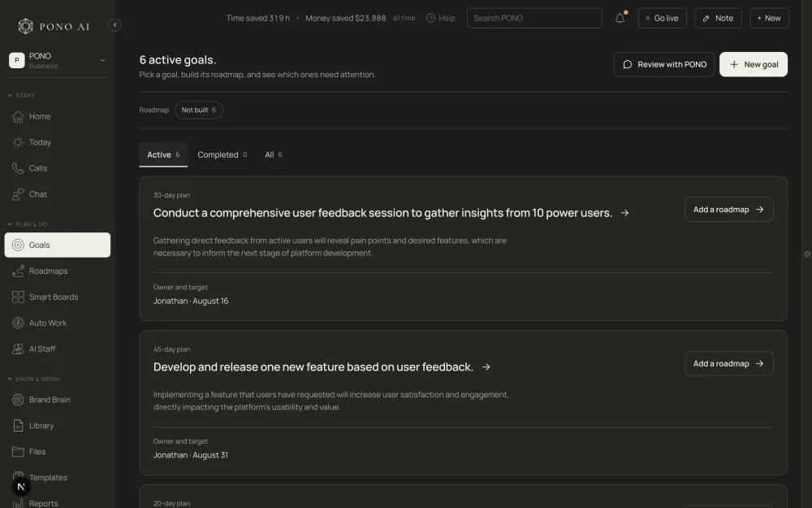The width and height of the screenshot is (812, 508).
Task: Click the + New button
Action: pyautogui.click(x=769, y=18)
